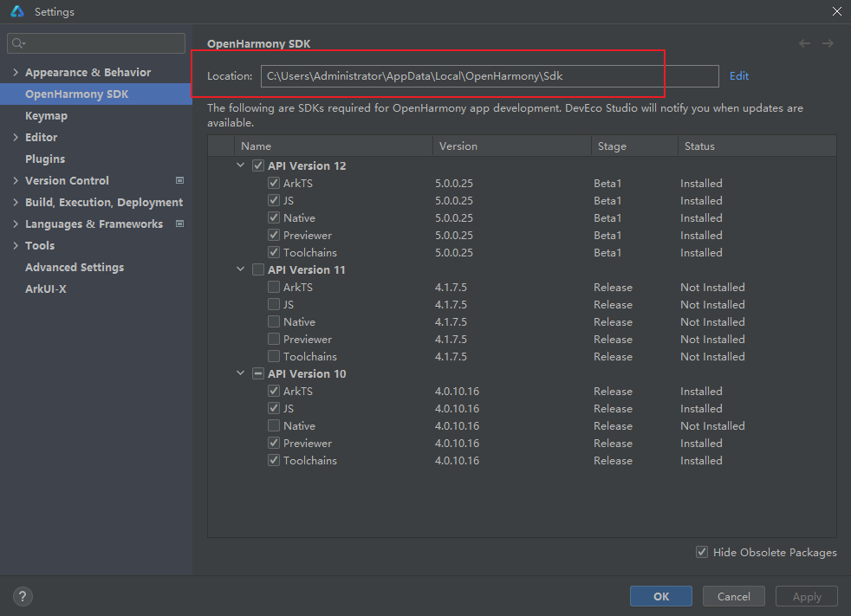
Task: Expand Build, Execution, Deployment node
Action: pyautogui.click(x=16, y=203)
